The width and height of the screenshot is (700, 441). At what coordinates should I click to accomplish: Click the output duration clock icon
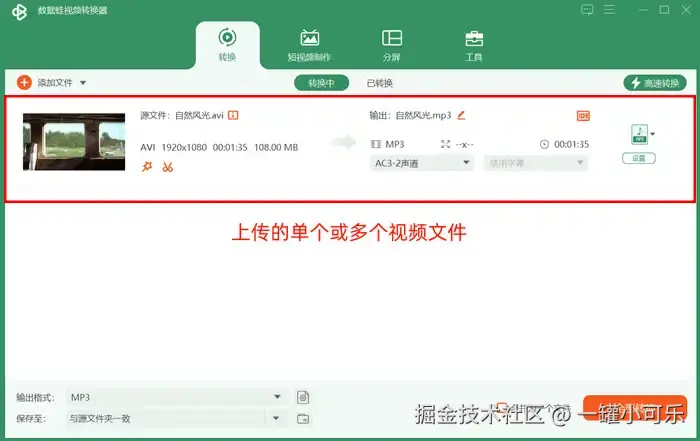[544, 144]
